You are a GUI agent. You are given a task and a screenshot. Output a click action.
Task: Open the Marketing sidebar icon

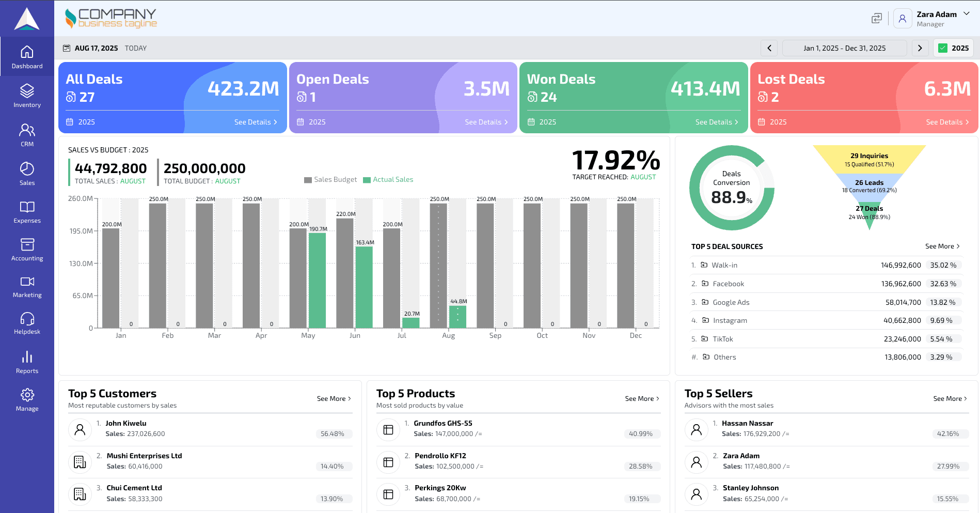(27, 282)
